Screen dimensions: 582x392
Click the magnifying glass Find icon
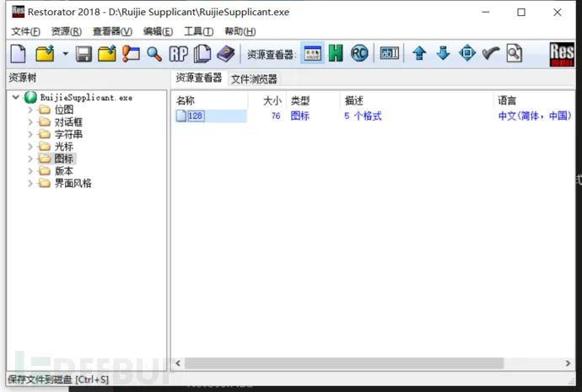coord(154,54)
